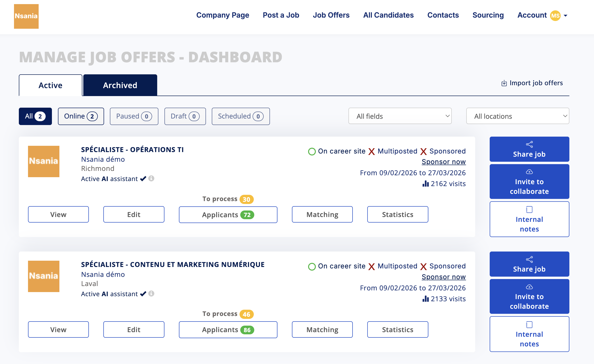Click the To process 30 badge
Screen dimensions: 594x364
click(247, 199)
